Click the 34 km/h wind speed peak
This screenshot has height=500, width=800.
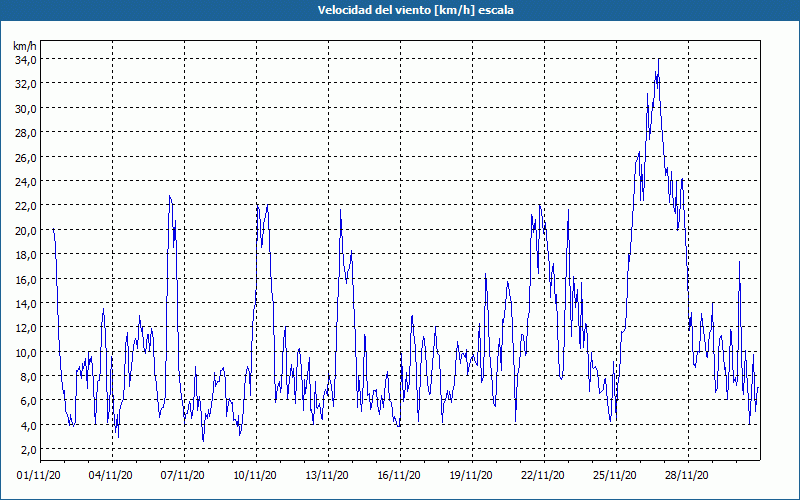tap(659, 60)
